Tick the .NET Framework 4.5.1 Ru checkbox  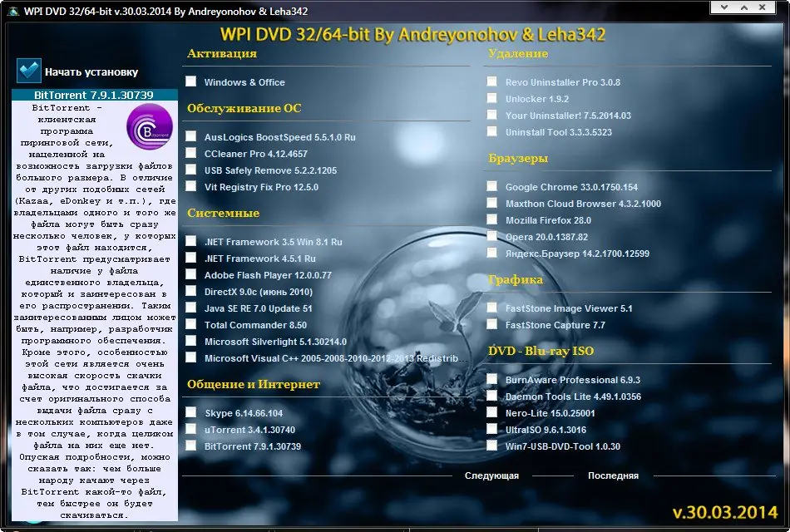point(191,258)
